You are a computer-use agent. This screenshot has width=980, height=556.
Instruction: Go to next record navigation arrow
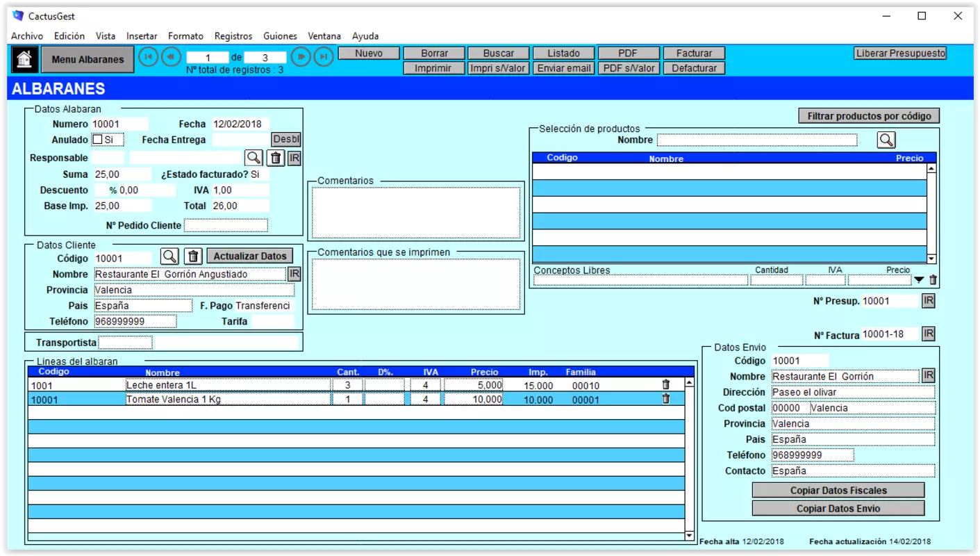301,57
